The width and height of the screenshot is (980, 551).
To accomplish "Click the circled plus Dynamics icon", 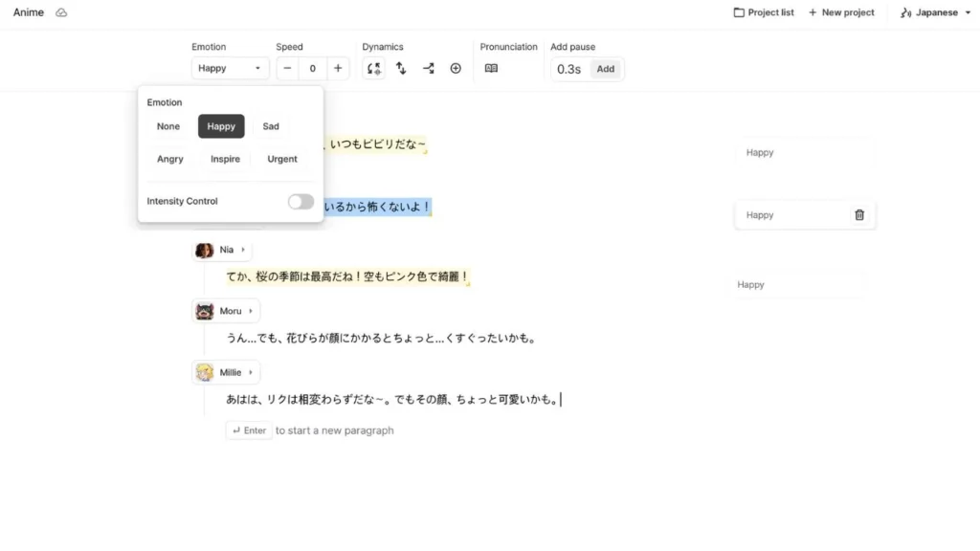I will [x=456, y=68].
